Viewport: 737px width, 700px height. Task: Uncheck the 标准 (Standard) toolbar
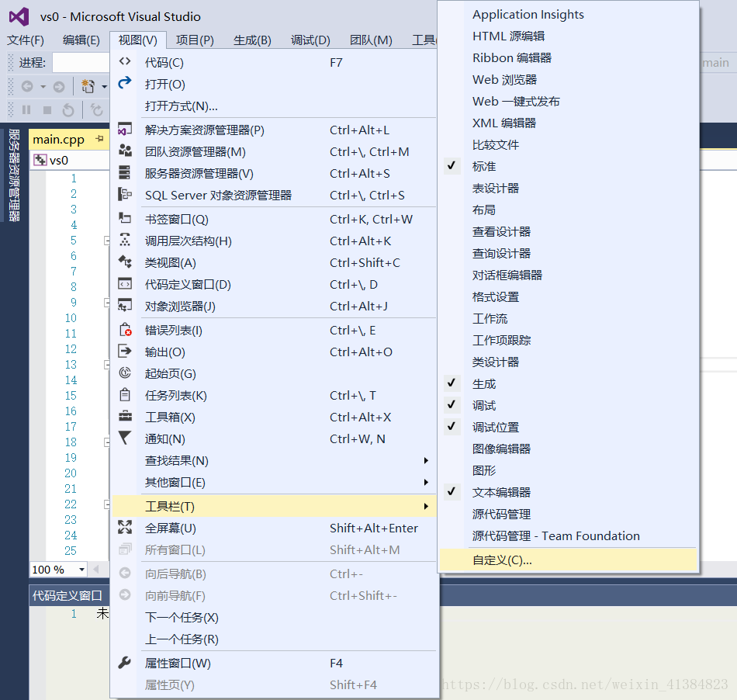tap(452, 165)
